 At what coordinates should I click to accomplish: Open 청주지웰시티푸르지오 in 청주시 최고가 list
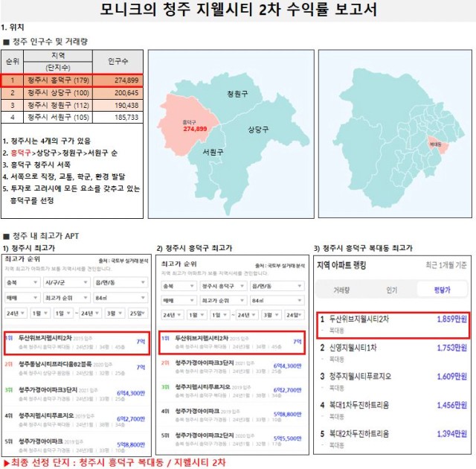click(76, 419)
